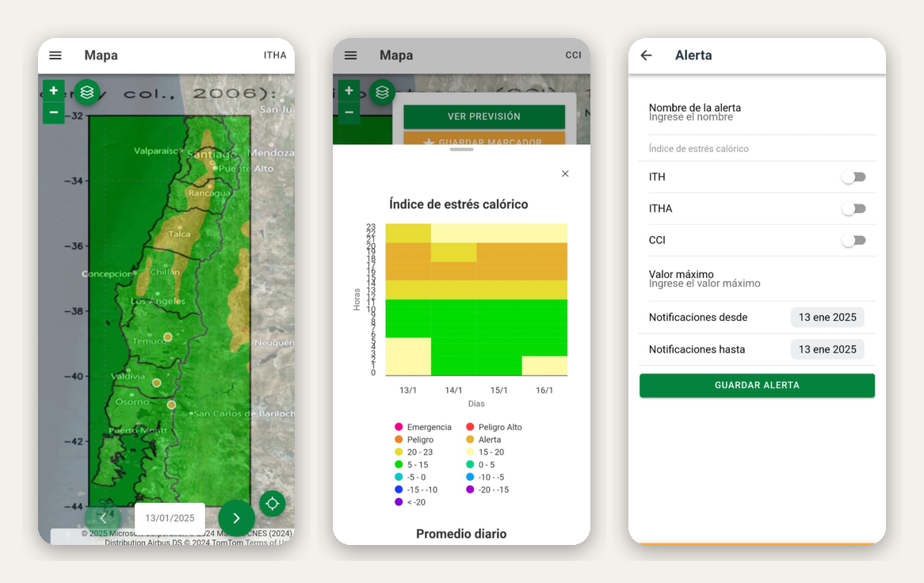Pick 'Notificaciones desde' date
924x583 pixels.
click(827, 318)
